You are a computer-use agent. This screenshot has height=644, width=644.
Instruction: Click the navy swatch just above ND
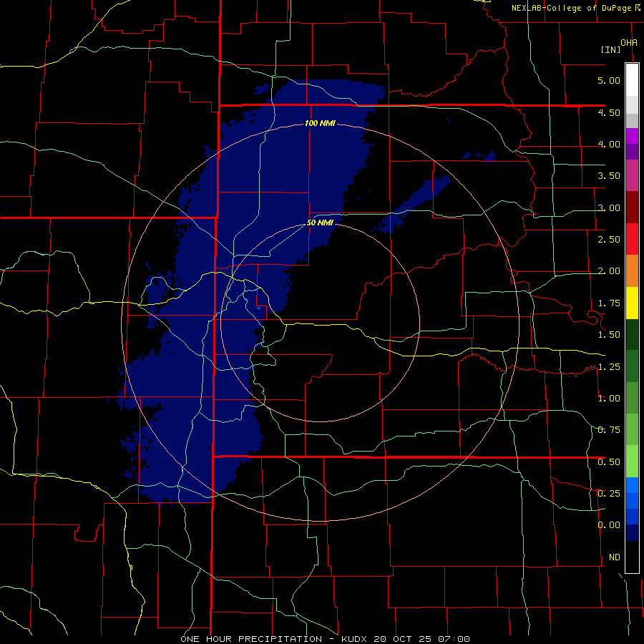(632, 532)
